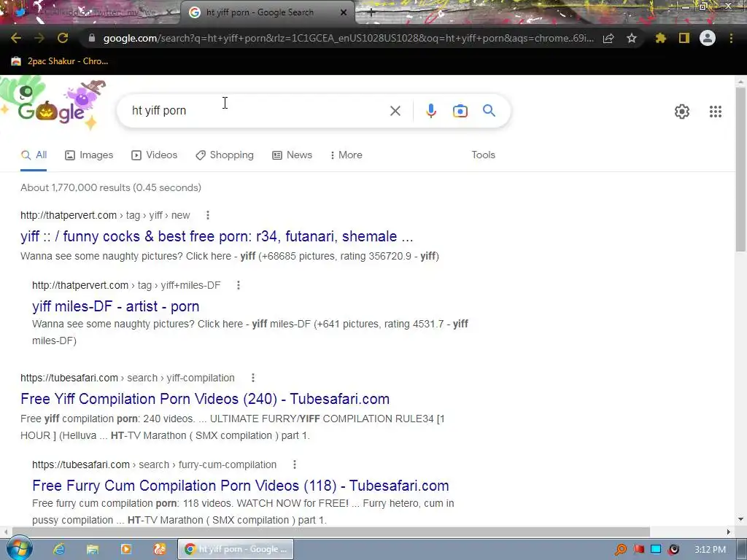Switch to the Images tab
The image size is (747, 560).
(x=89, y=155)
